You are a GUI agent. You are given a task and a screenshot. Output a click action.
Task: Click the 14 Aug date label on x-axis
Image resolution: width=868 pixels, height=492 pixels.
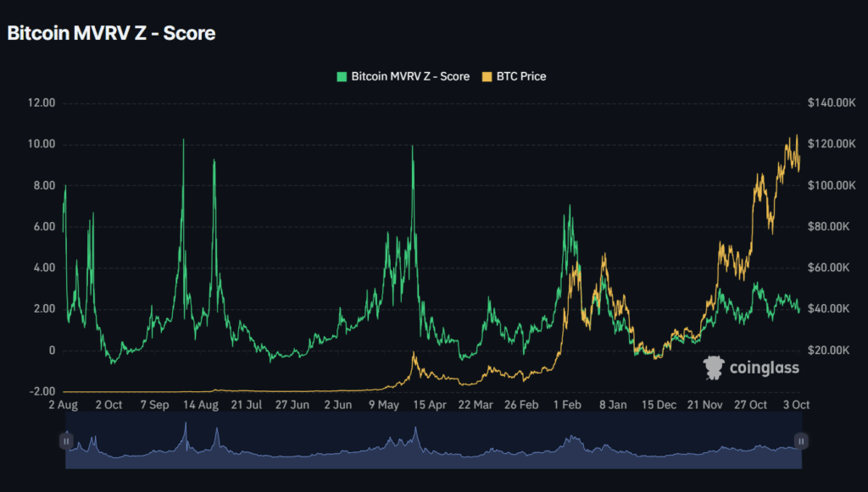tap(199, 405)
